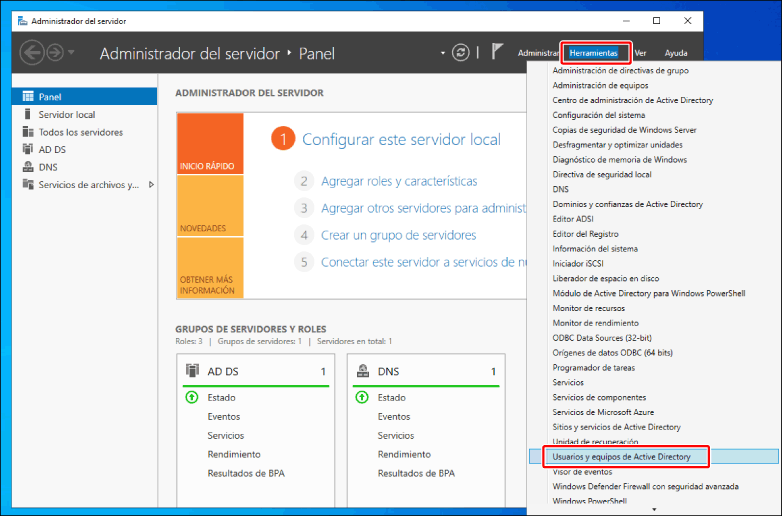Click the Servicios de archivos sidebar icon

[28, 184]
